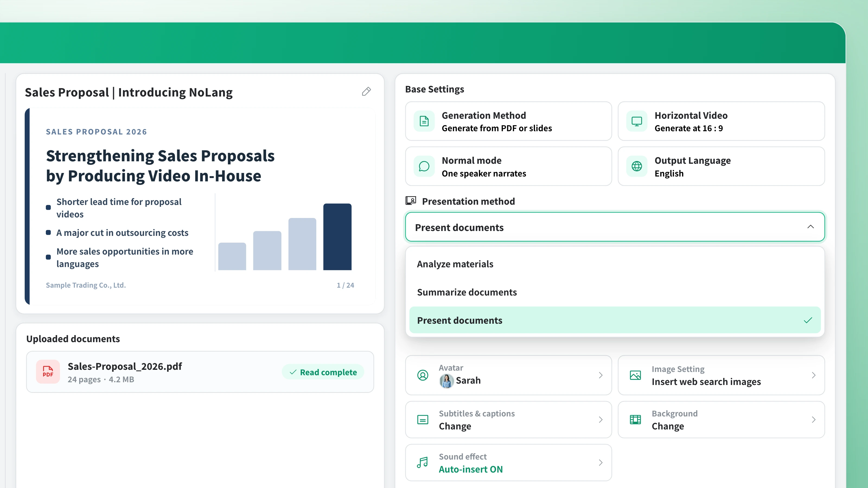
Task: Open the Background Change card
Action: pyautogui.click(x=722, y=420)
